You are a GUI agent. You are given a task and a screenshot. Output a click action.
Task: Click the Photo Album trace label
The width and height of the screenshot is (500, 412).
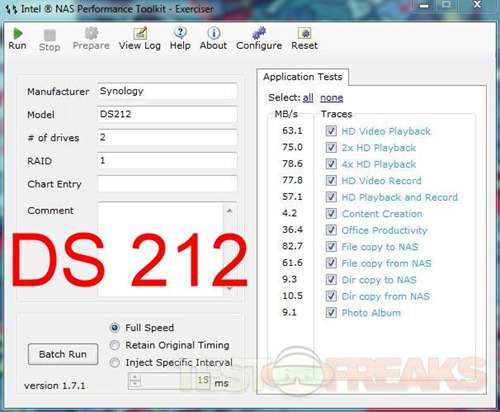point(371,313)
